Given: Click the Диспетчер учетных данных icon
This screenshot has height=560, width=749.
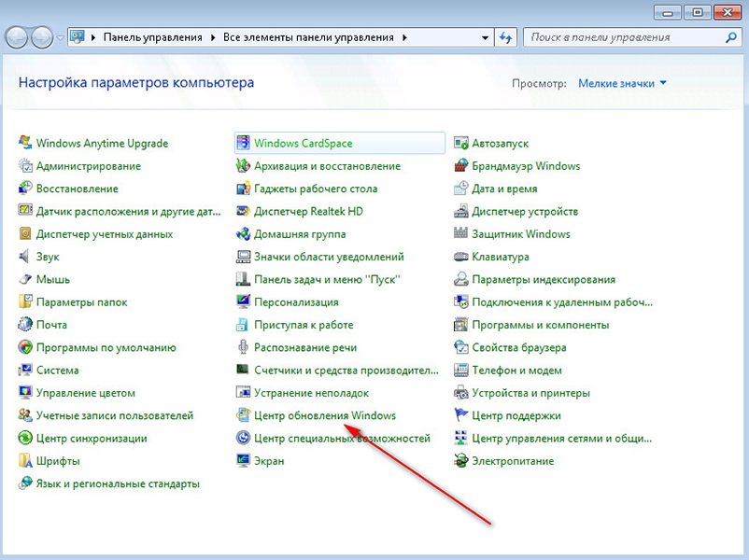Looking at the screenshot, I should 25,233.
